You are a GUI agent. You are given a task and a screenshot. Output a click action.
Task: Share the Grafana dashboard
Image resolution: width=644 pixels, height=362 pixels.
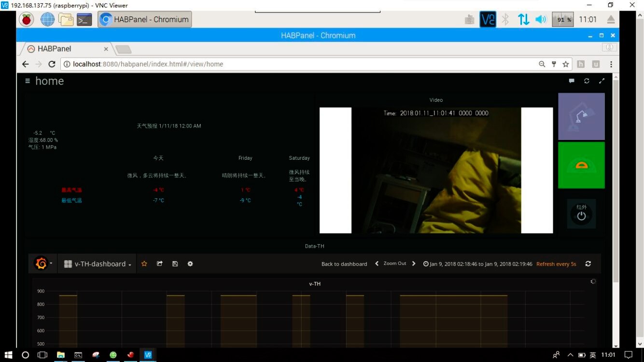159,264
